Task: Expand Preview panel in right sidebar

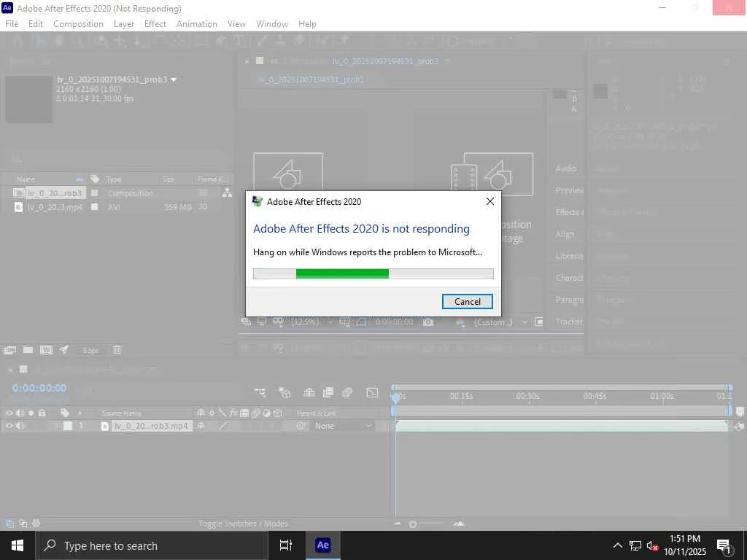Action: (569, 190)
